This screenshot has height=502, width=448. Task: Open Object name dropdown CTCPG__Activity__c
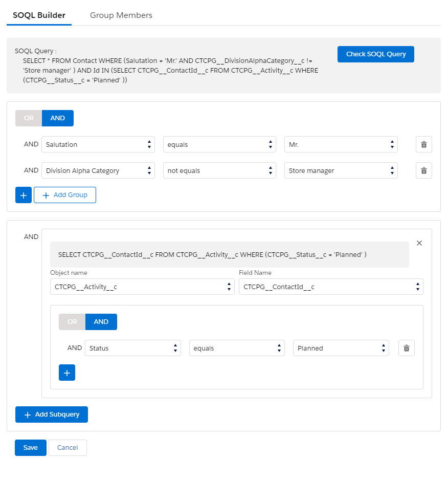pos(142,287)
